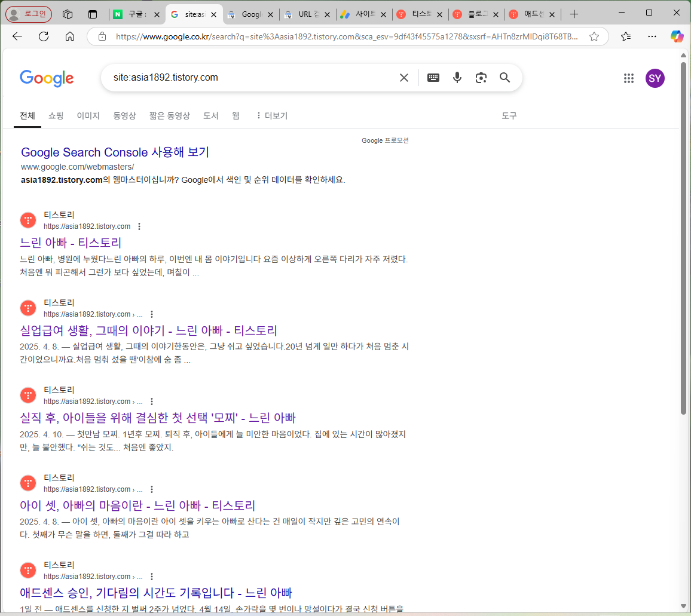The image size is (691, 616).
Task: Click the 로그인 profile button
Action: pos(29,14)
